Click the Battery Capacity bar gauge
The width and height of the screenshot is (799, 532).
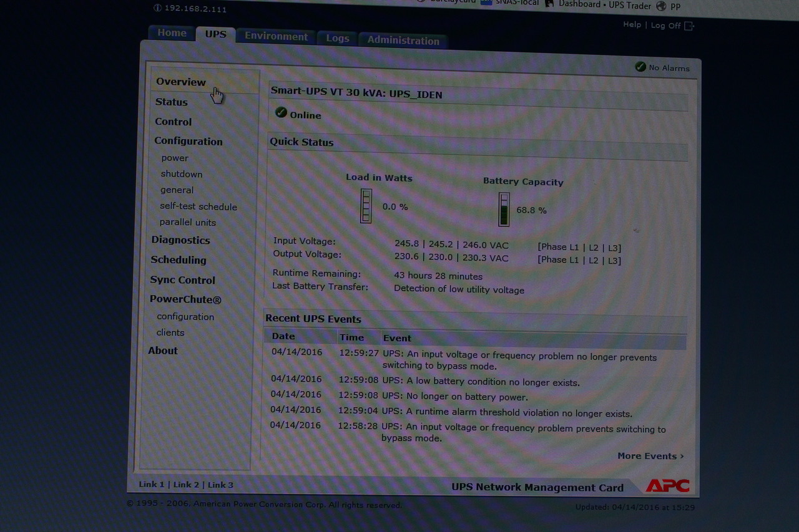pyautogui.click(x=504, y=210)
